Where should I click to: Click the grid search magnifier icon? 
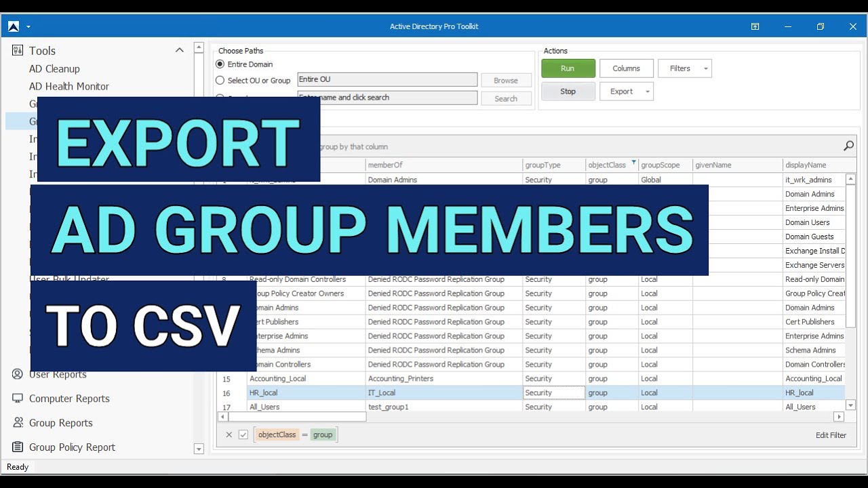point(848,146)
